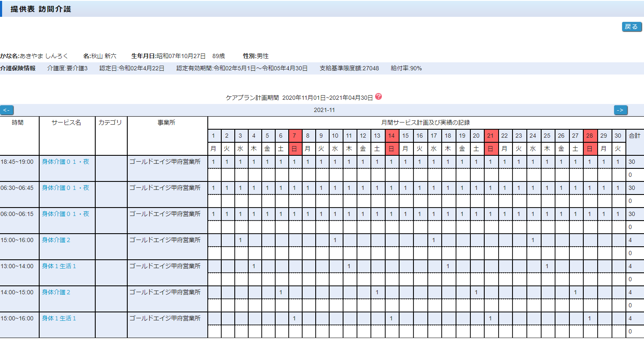Select the red day 14 date header
Viewport: 644px width, 341px height.
tap(392, 136)
